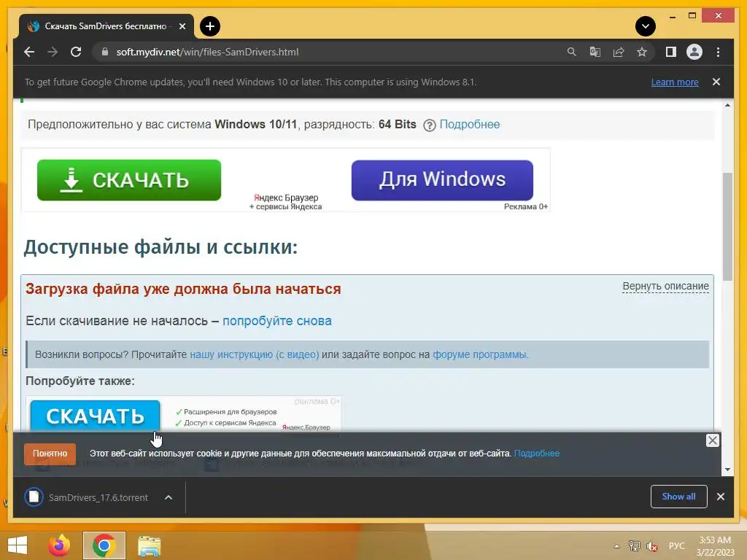This screenshot has height=560, width=747.
Task: Click the share page icon
Action: click(619, 52)
